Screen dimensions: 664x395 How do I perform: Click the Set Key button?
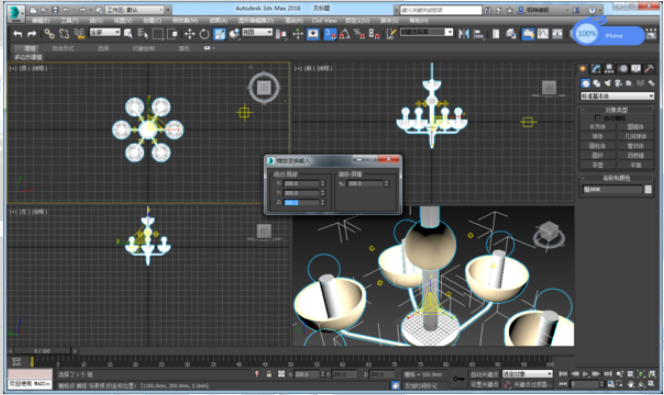[484, 384]
